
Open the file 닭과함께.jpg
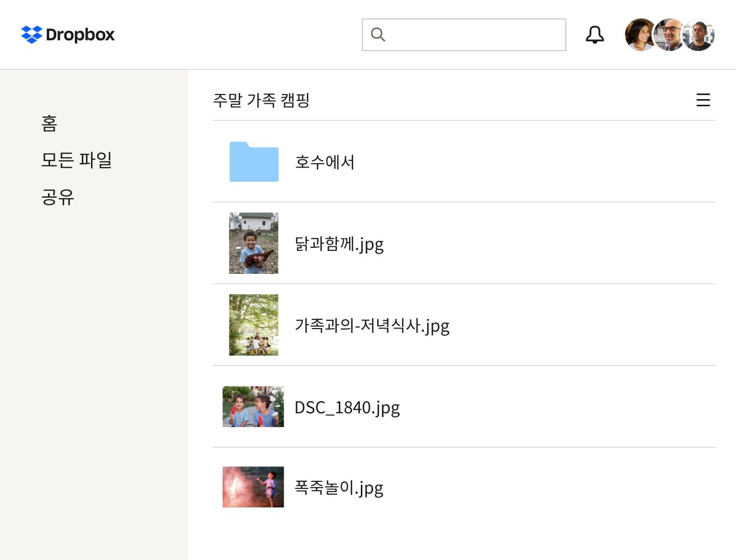click(339, 244)
